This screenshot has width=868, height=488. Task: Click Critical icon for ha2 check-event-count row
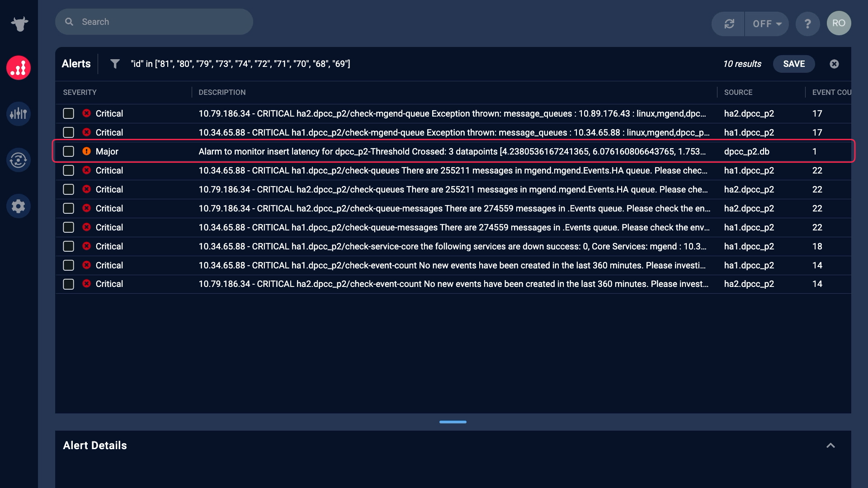click(87, 284)
